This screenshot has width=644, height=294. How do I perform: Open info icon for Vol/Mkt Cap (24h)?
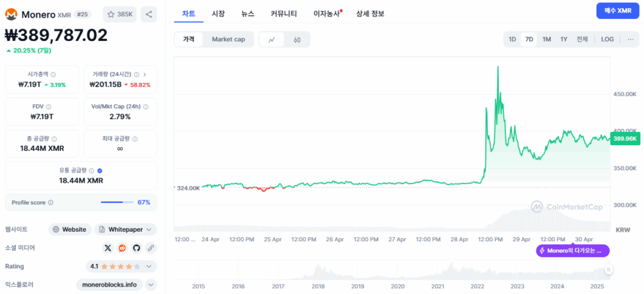[x=146, y=107]
